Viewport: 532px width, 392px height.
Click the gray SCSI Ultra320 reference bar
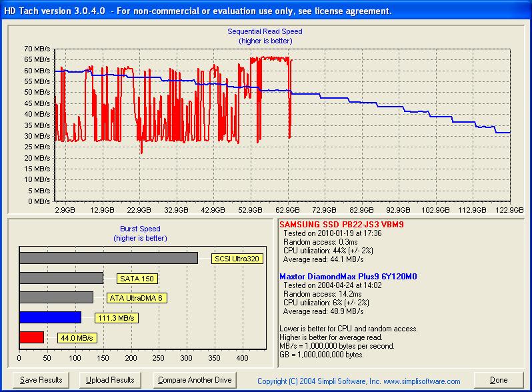click(x=109, y=258)
